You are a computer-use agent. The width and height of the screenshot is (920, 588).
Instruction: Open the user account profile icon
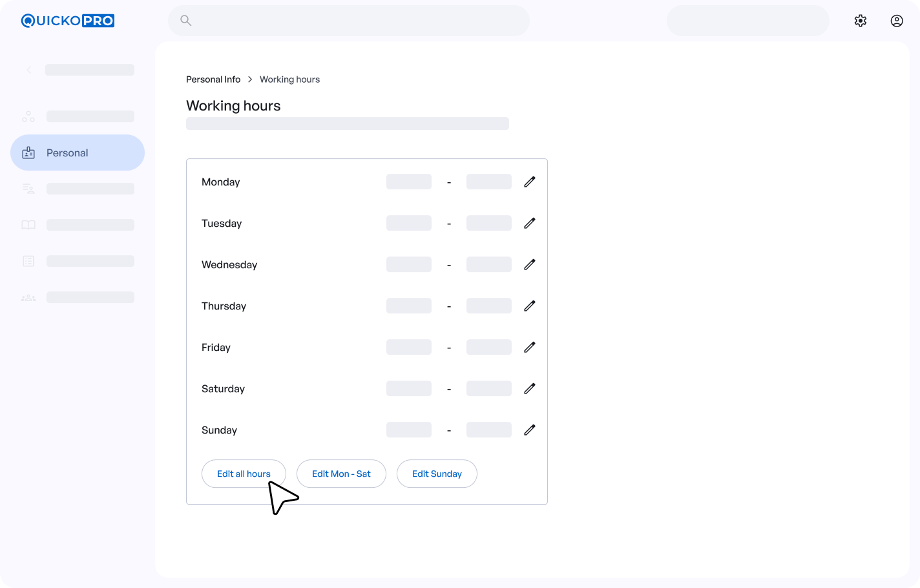click(896, 21)
